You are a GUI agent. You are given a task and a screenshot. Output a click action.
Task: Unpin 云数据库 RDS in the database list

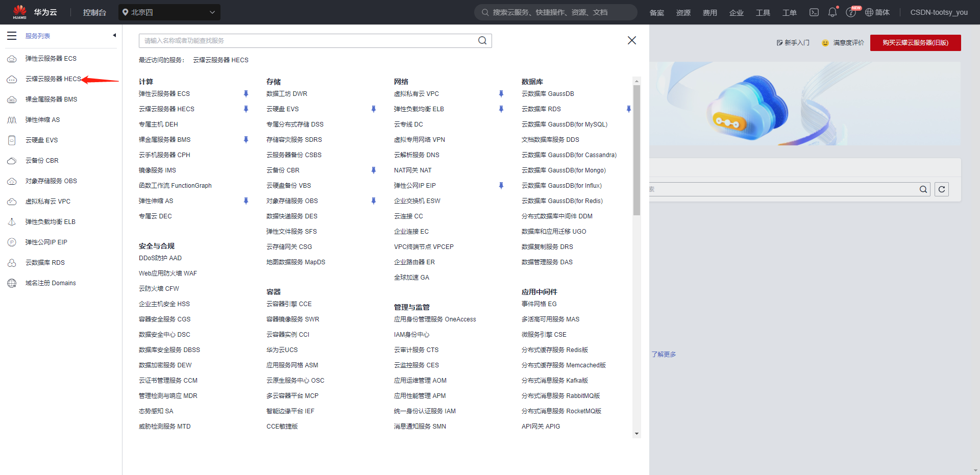tap(629, 109)
